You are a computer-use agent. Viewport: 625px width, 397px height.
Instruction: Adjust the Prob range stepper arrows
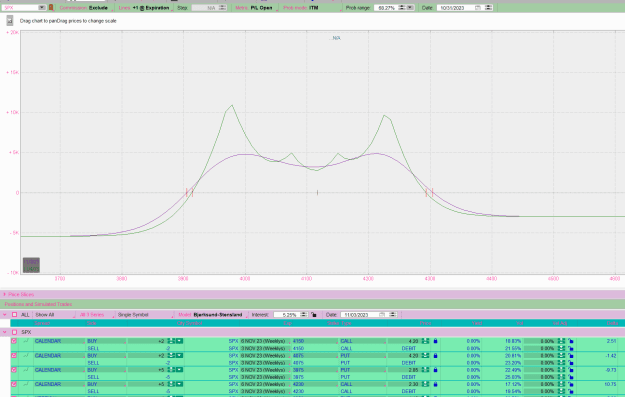402,8
